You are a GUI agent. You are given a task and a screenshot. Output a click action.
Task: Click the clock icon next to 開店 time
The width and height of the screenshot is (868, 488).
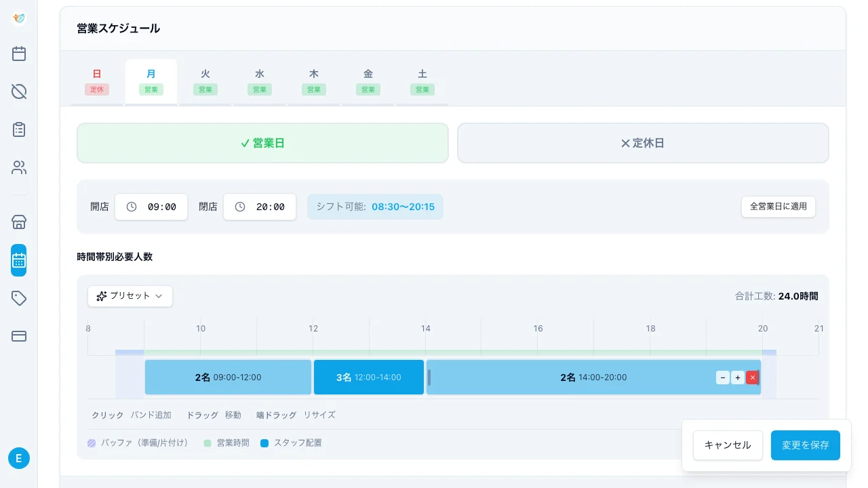pos(132,207)
